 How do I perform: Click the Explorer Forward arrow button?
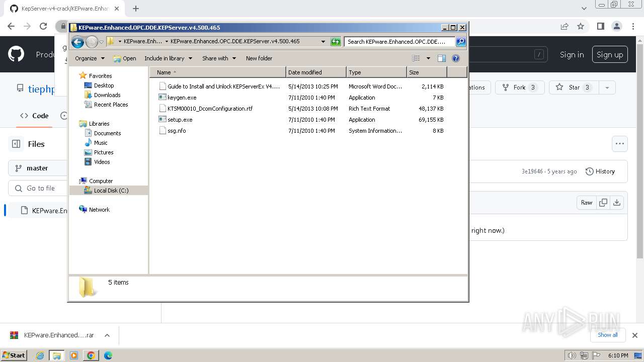pos(92,42)
